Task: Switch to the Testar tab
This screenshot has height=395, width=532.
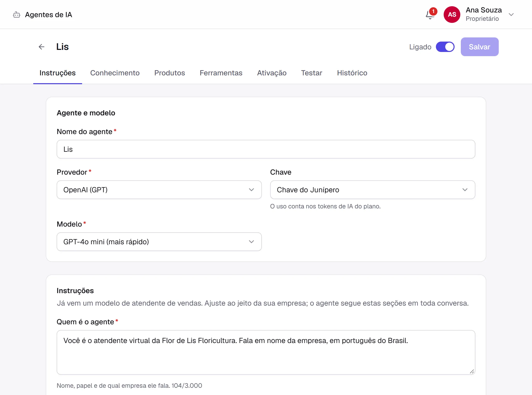Action: [x=311, y=73]
